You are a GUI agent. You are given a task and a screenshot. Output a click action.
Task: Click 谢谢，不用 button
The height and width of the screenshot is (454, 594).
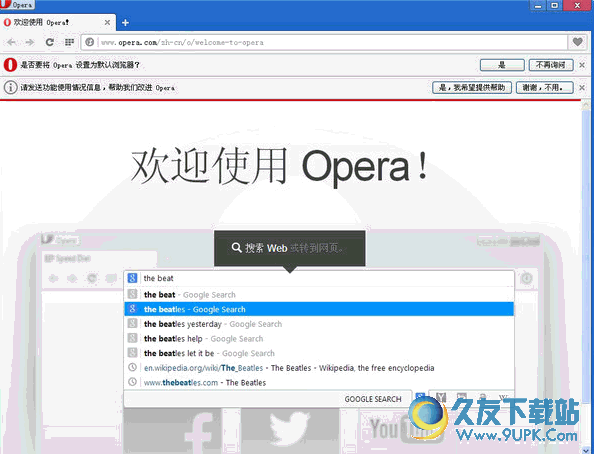(x=544, y=88)
